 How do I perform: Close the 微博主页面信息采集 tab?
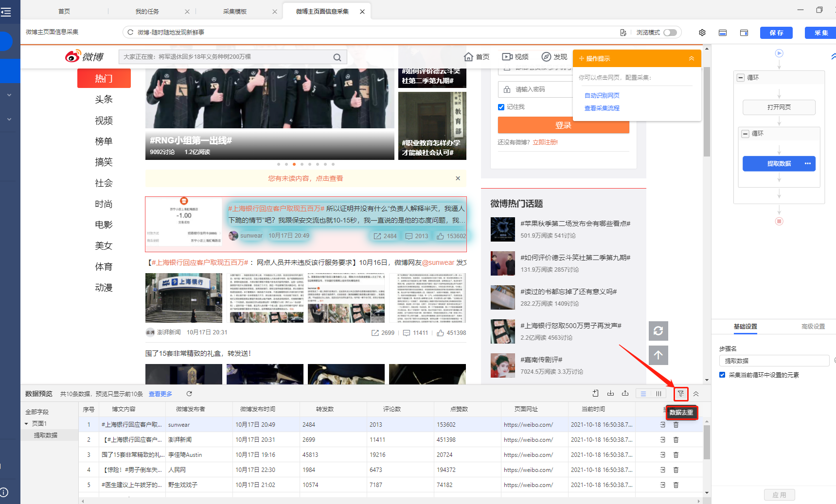click(362, 12)
